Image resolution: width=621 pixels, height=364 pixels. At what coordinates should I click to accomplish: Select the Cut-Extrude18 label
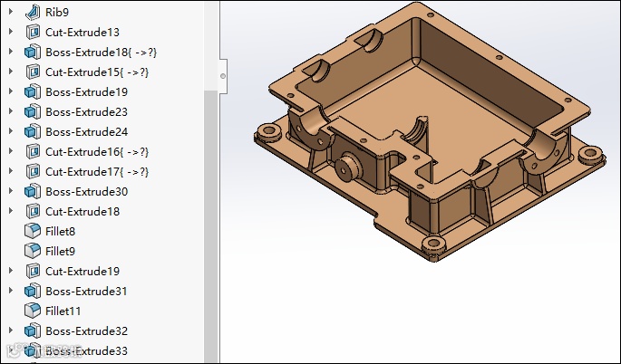pyautogui.click(x=82, y=211)
